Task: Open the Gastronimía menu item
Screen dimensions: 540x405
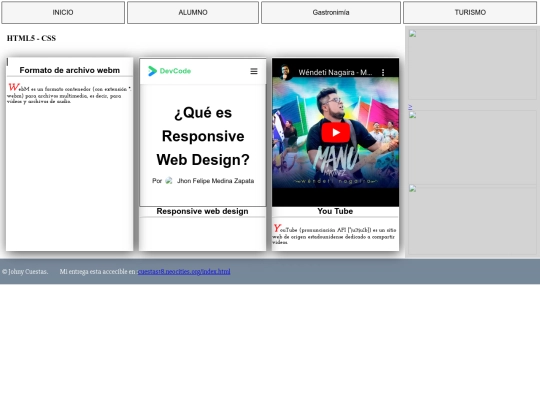Action: [331, 12]
